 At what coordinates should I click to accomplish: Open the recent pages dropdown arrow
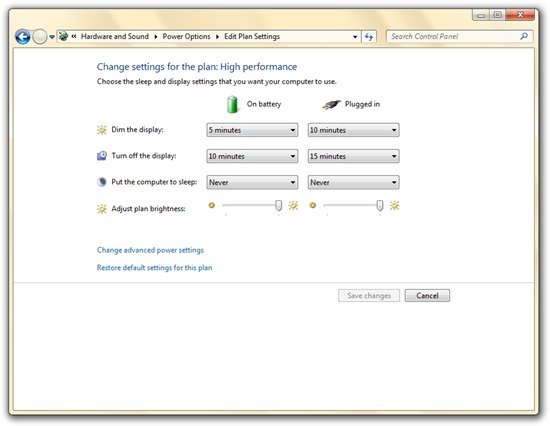[52, 37]
